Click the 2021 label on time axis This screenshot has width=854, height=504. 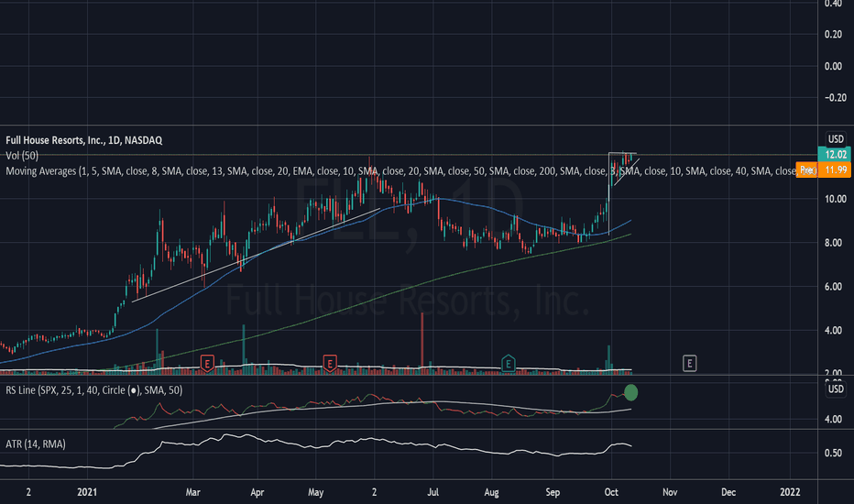[x=87, y=492]
